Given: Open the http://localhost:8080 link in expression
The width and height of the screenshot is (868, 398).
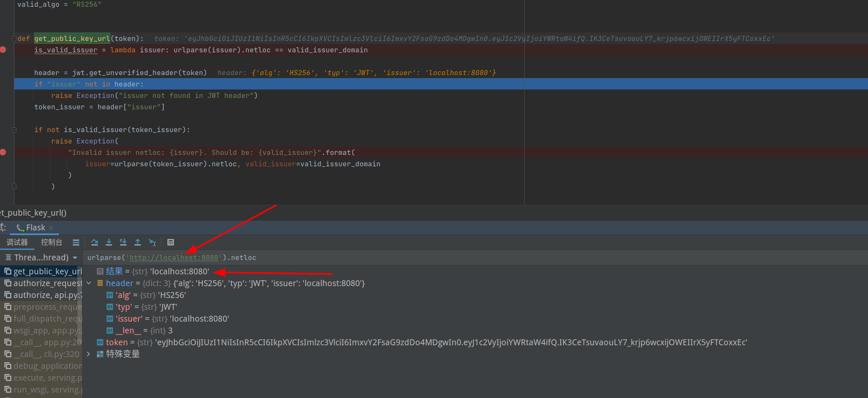Looking at the screenshot, I should pyautogui.click(x=174, y=257).
